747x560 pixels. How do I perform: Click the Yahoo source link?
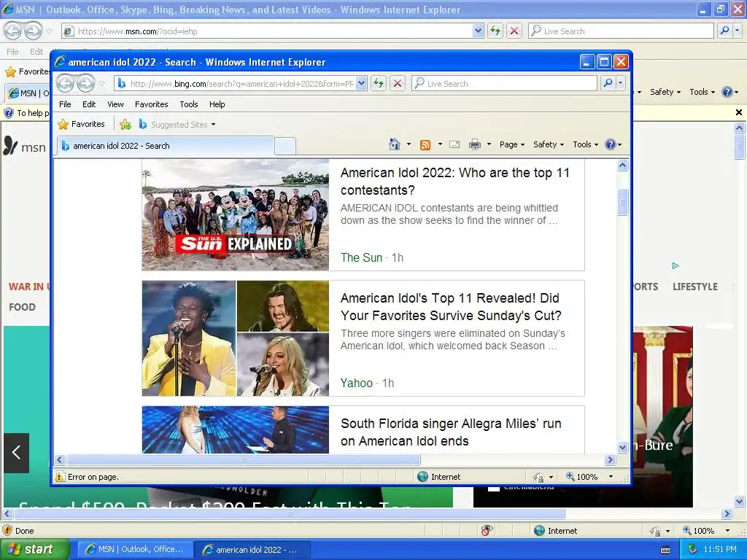pos(356,383)
